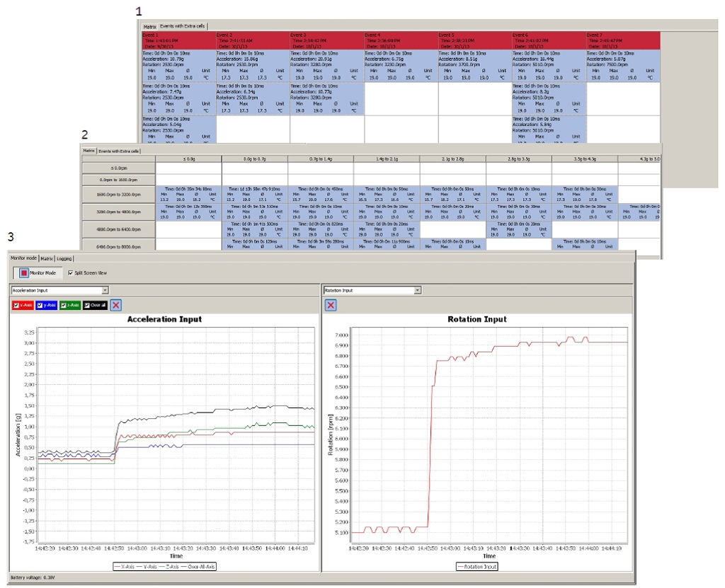Click the '1600.0rpm to 3200.0rpm' row header
Viewport: 725px width, 588px height.
(119, 195)
